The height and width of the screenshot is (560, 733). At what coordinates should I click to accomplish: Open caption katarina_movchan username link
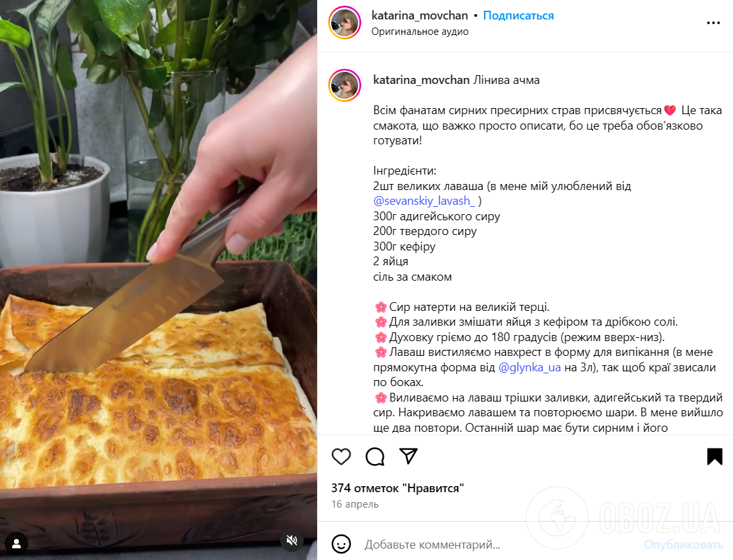[x=421, y=80]
